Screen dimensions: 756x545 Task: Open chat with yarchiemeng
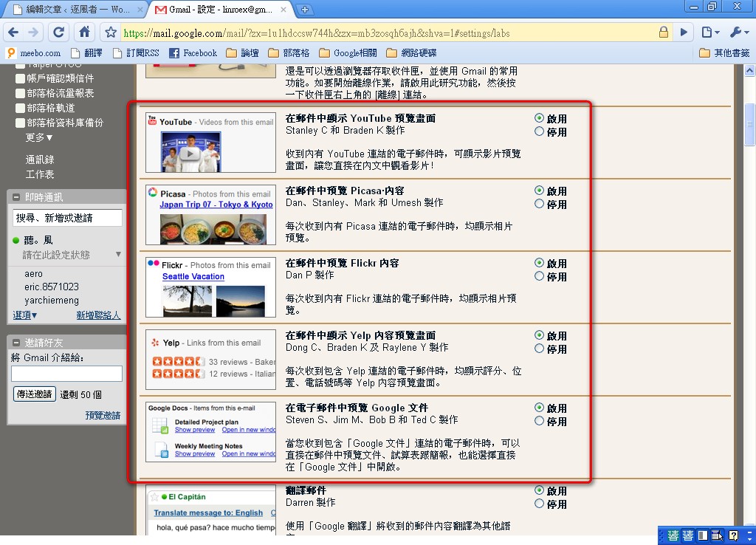52,300
